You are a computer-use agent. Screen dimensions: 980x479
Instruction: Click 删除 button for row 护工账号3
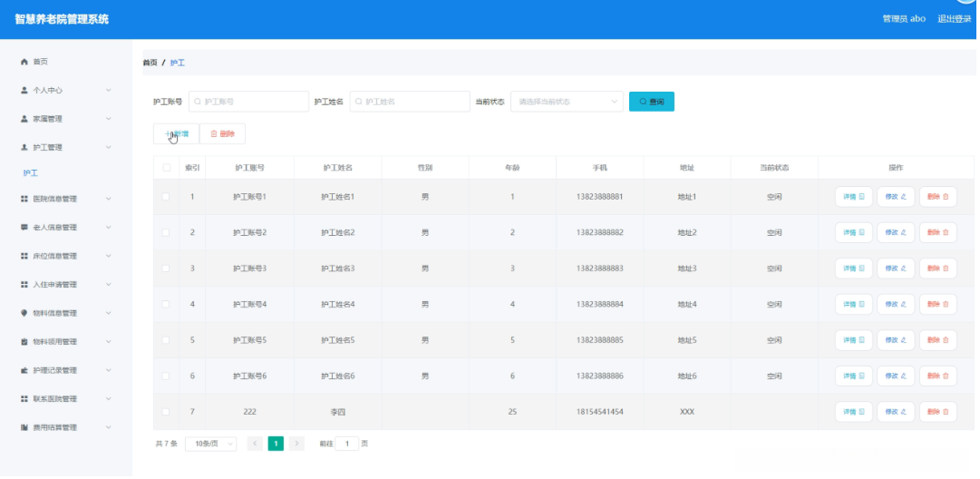point(938,269)
